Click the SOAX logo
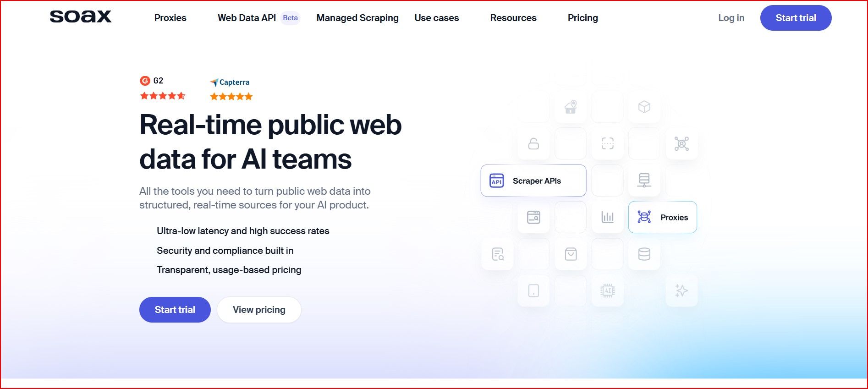 pos(81,17)
